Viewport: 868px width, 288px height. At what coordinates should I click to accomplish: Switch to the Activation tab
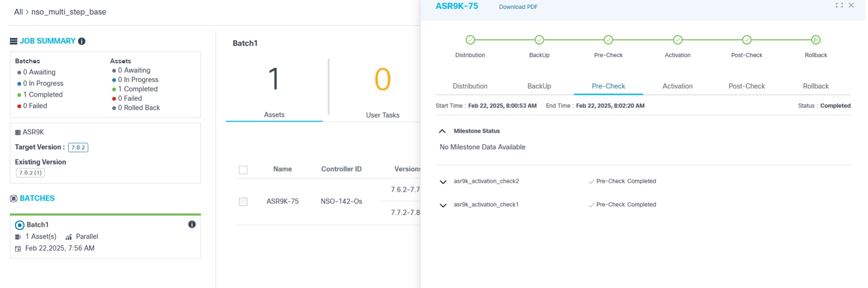[x=677, y=86]
